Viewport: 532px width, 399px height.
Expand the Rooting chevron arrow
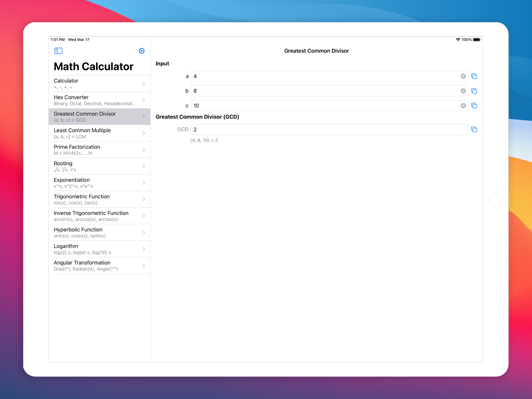point(144,166)
